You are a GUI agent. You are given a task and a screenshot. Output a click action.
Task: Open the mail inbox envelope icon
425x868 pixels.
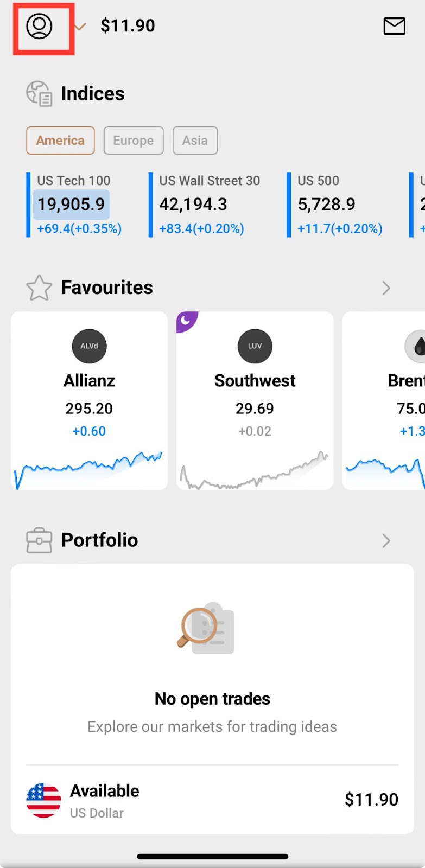pos(394,26)
